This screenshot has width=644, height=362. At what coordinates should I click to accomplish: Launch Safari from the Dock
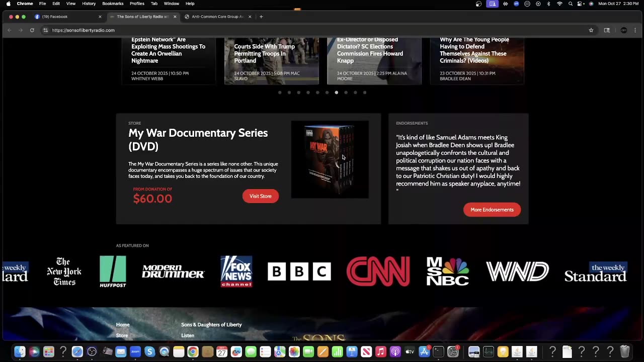coord(77,352)
